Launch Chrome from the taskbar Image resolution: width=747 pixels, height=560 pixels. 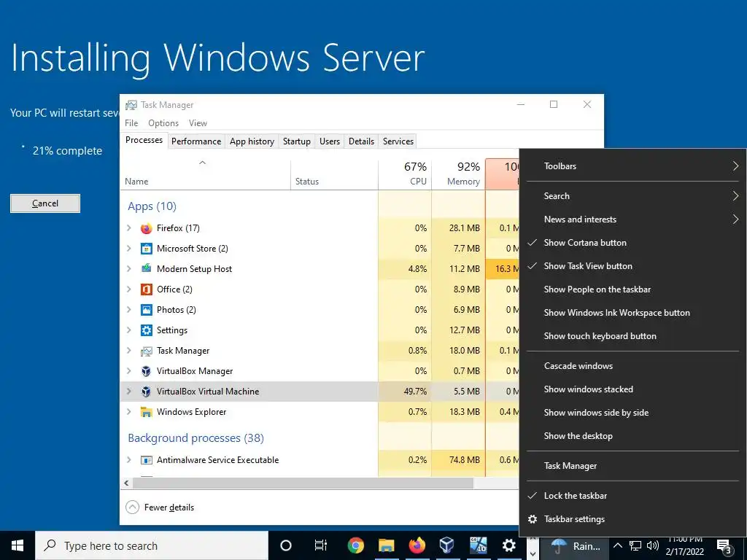click(355, 545)
